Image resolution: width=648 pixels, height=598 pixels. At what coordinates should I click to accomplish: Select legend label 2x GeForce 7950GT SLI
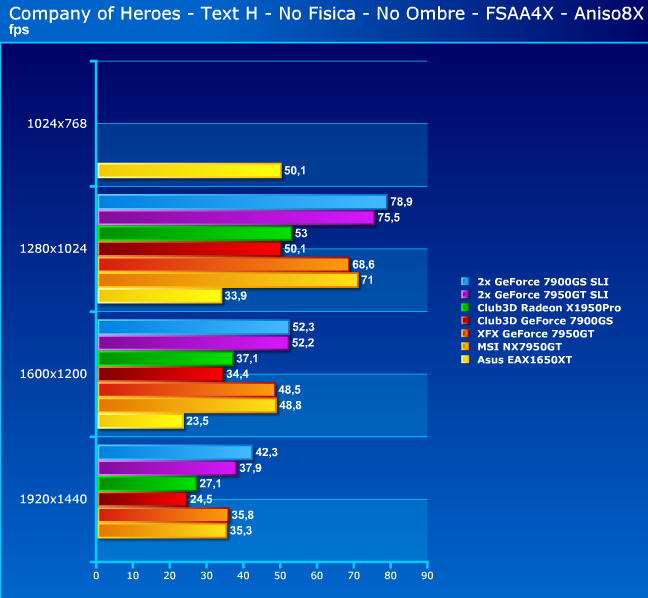(543, 295)
